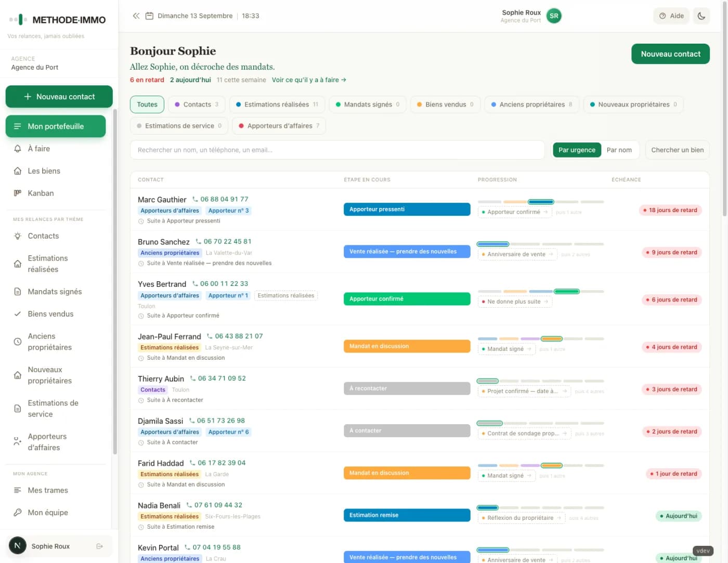Open 'Contrat de sondage' step for Djamila Sassi

tap(524, 433)
